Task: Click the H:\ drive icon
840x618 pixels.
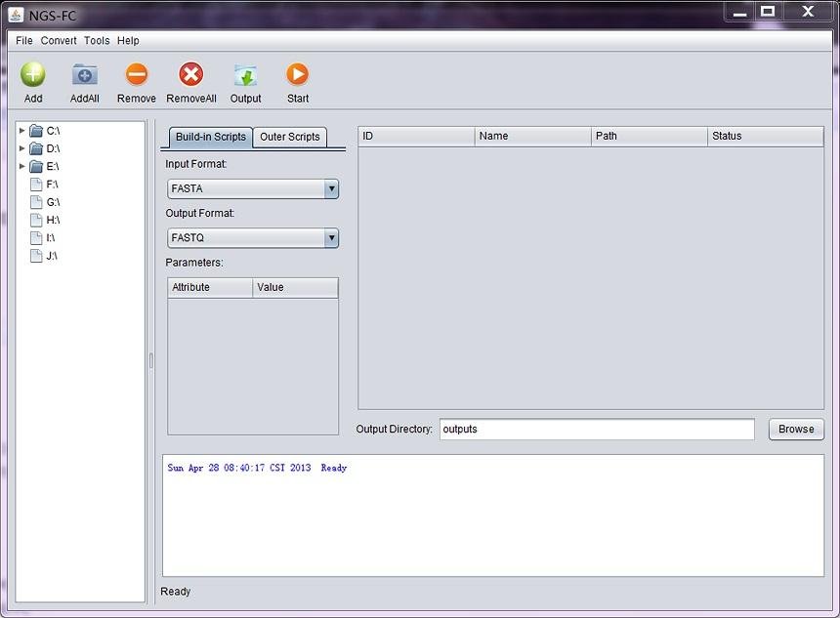Action: point(35,220)
